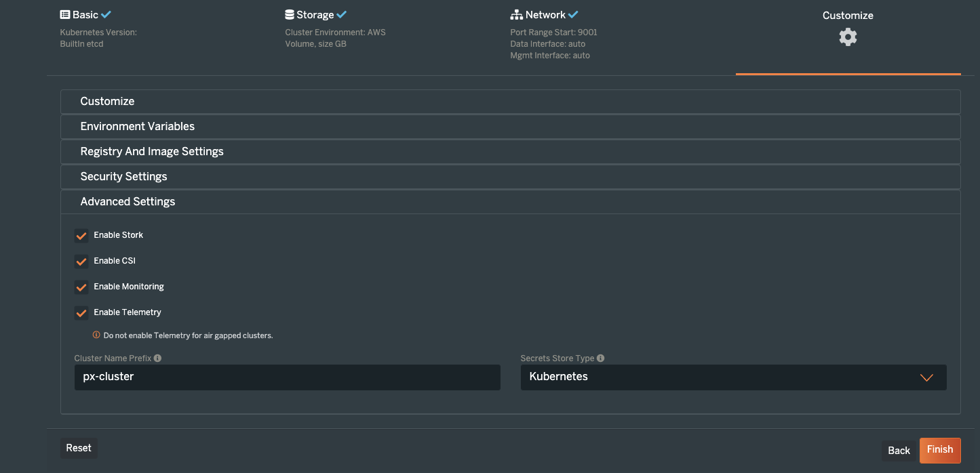Screen dimensions: 980x473
Task: Click the Storage database icon
Action: click(290, 15)
